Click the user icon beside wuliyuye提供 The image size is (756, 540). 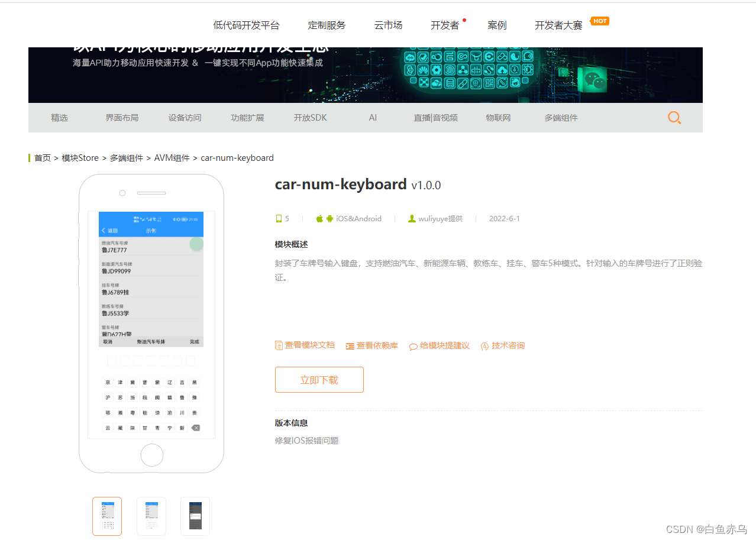pyautogui.click(x=412, y=219)
